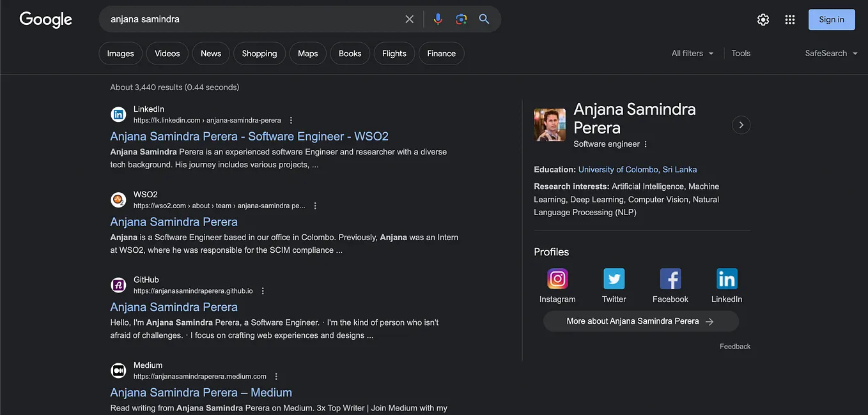
Task: Click LinkedIn favicon in first result
Action: click(118, 114)
